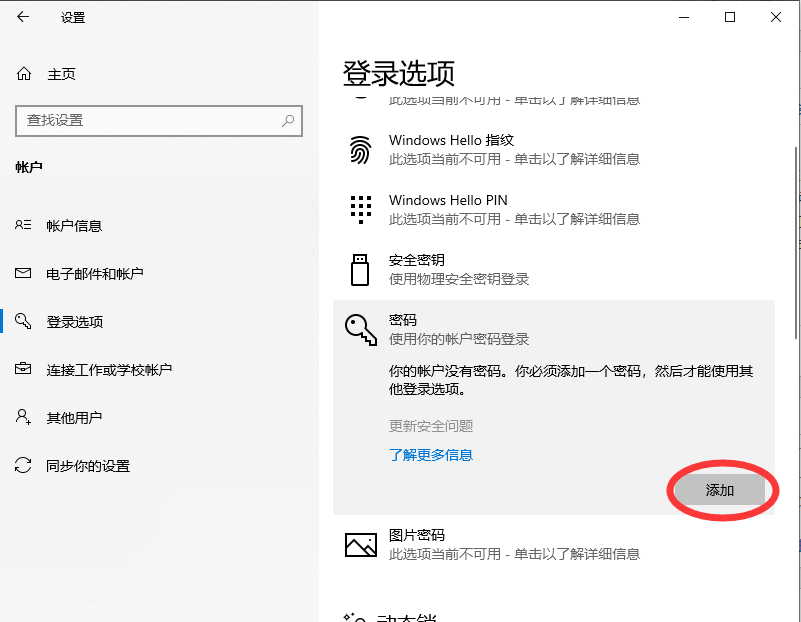Click the key icon beside 登录选项 in sidebar
Screen dimensions: 801x622
[23, 321]
